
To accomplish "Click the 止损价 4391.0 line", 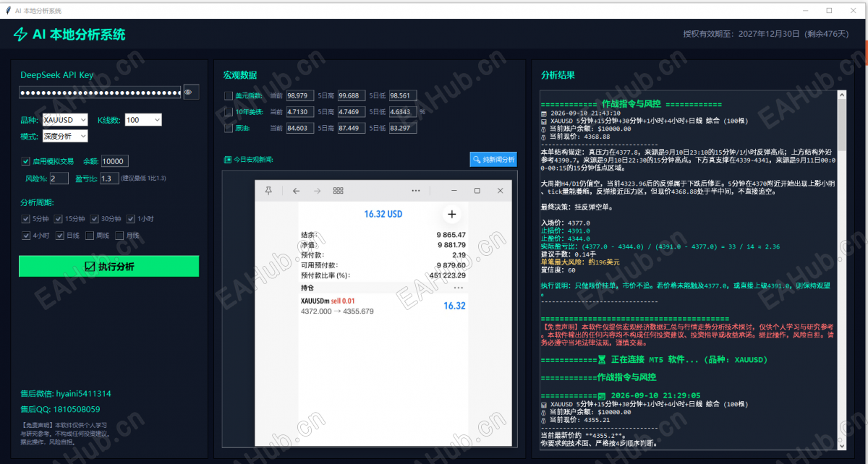I will coord(566,231).
